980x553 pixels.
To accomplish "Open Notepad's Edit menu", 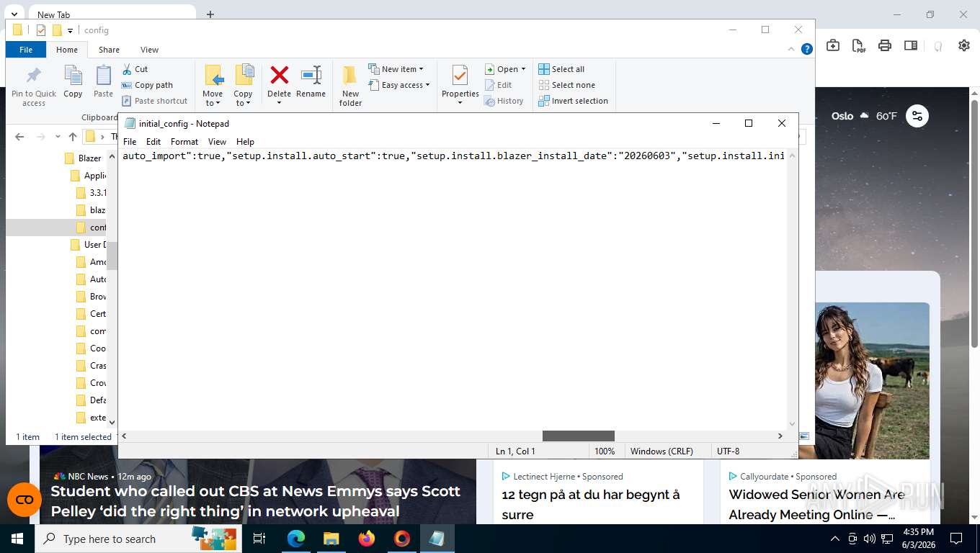I will 153,142.
